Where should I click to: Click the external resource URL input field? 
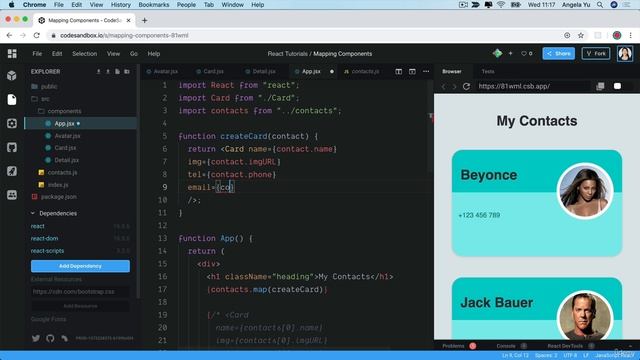click(x=80, y=291)
